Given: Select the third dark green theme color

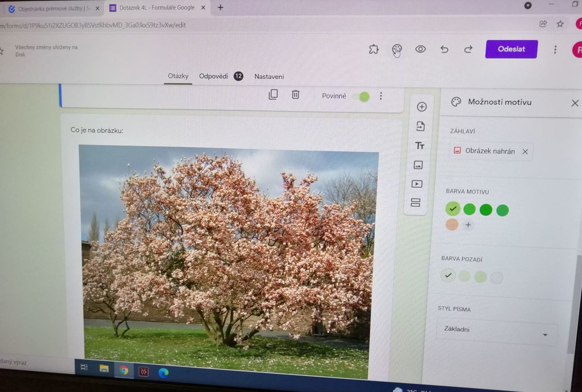Looking at the screenshot, I should click(486, 210).
